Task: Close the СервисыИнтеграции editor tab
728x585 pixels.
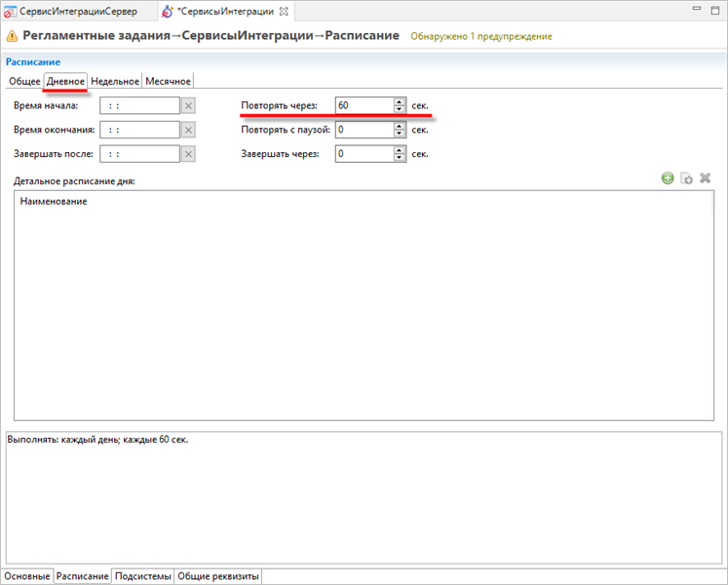Action: click(x=284, y=12)
